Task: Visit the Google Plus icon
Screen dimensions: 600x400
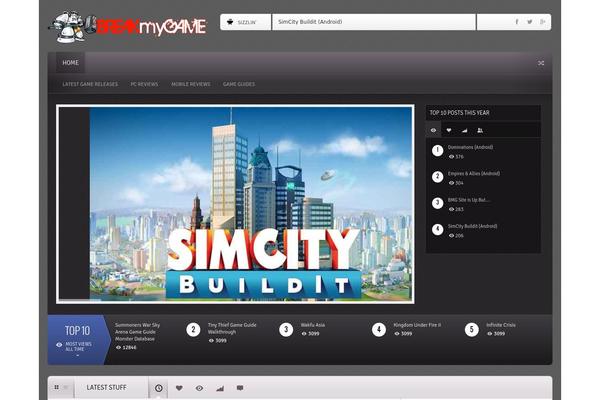Action: coord(543,22)
